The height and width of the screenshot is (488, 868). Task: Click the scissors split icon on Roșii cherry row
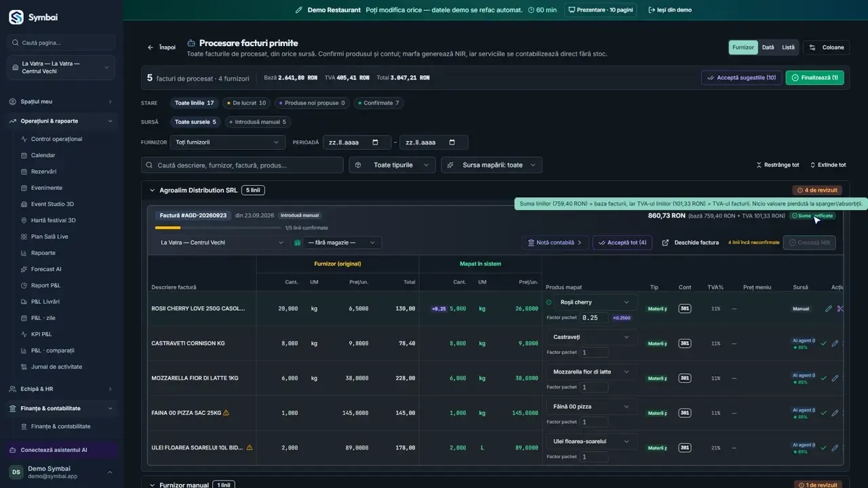pos(840,308)
